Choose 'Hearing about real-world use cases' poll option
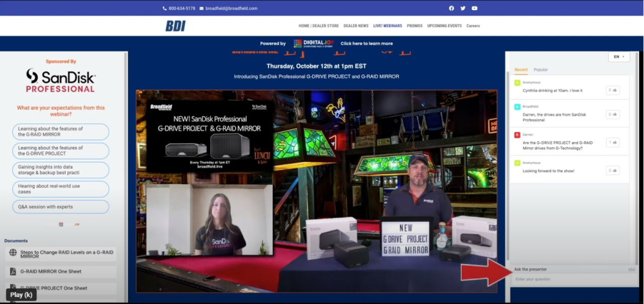Image resolution: width=644 pixels, height=304 pixels. (x=60, y=188)
